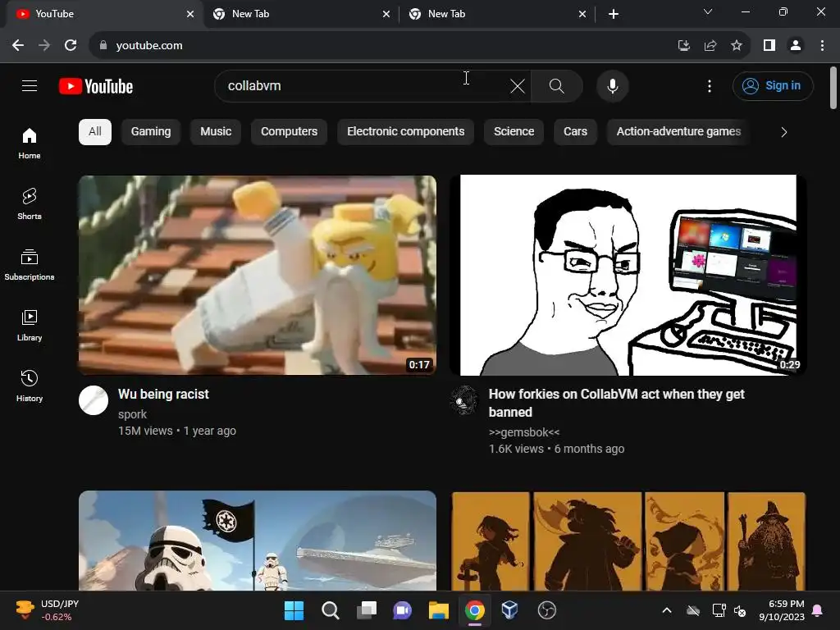Viewport: 840px width, 630px height.
Task: Start voice search with microphone icon
Action: point(612,86)
